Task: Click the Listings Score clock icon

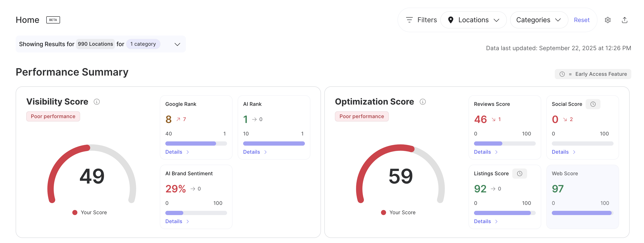Action: click(x=519, y=173)
